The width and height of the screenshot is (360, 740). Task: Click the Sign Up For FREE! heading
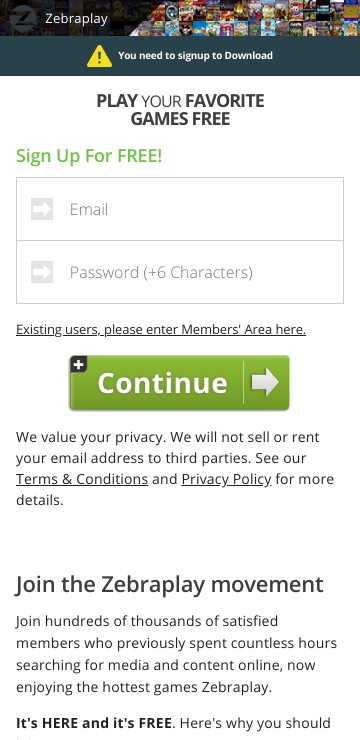(x=89, y=156)
